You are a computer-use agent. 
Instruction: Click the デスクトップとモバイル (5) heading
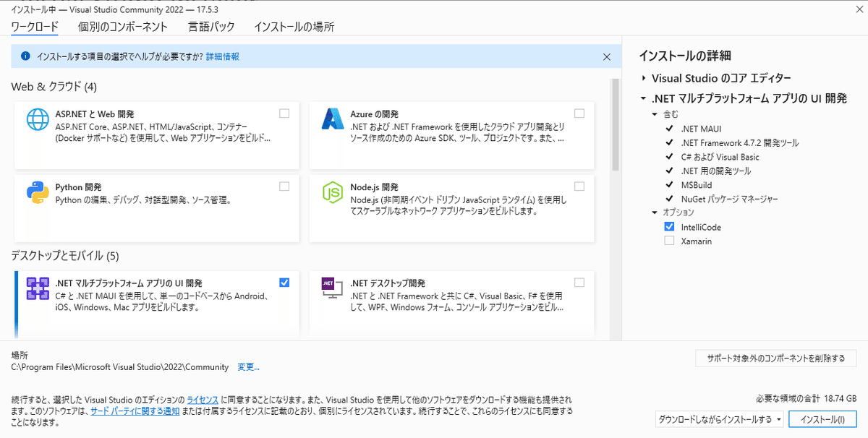coord(64,256)
